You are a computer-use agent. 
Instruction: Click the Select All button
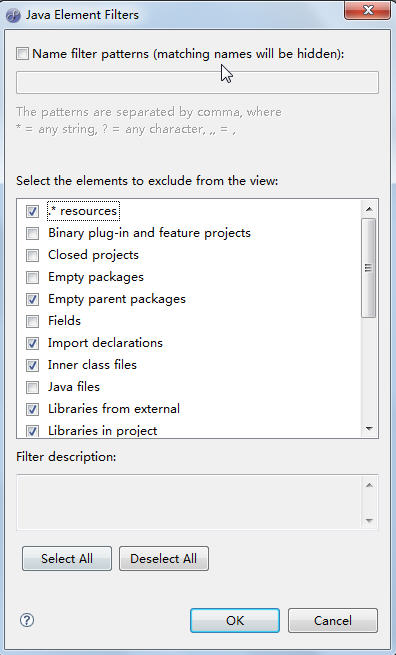[x=67, y=559]
